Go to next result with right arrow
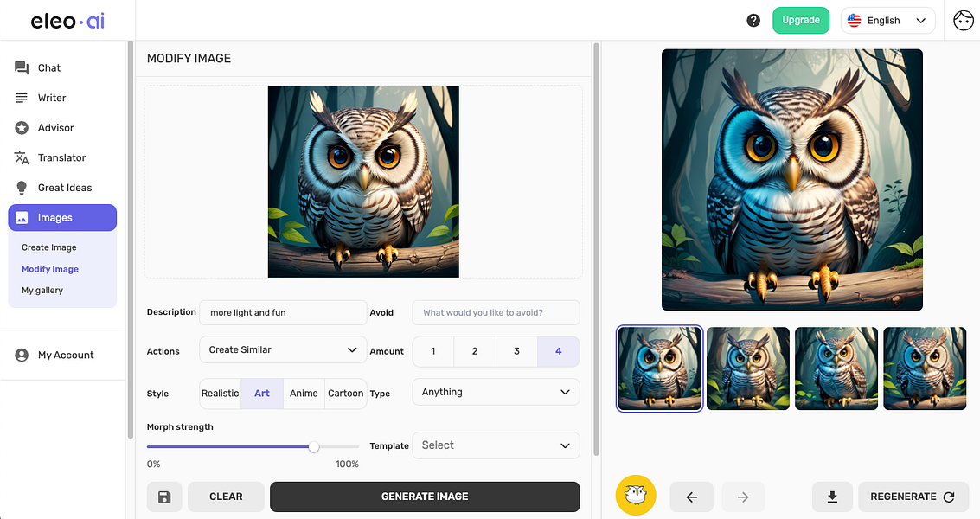The width and height of the screenshot is (980, 519). (x=743, y=497)
